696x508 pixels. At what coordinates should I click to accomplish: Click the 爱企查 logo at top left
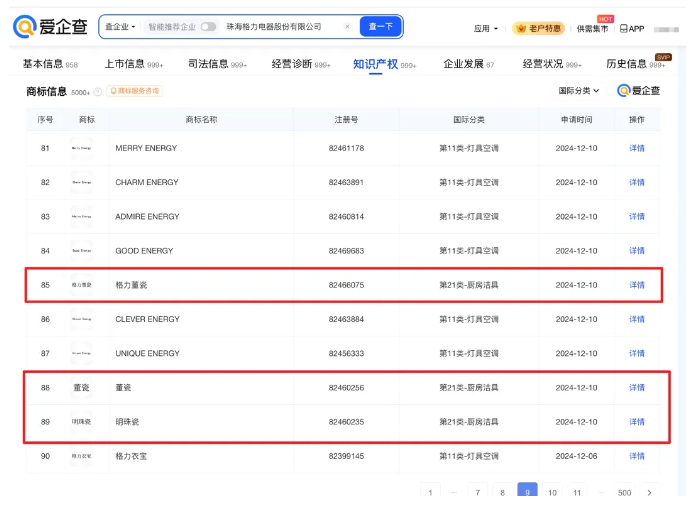pos(50,27)
